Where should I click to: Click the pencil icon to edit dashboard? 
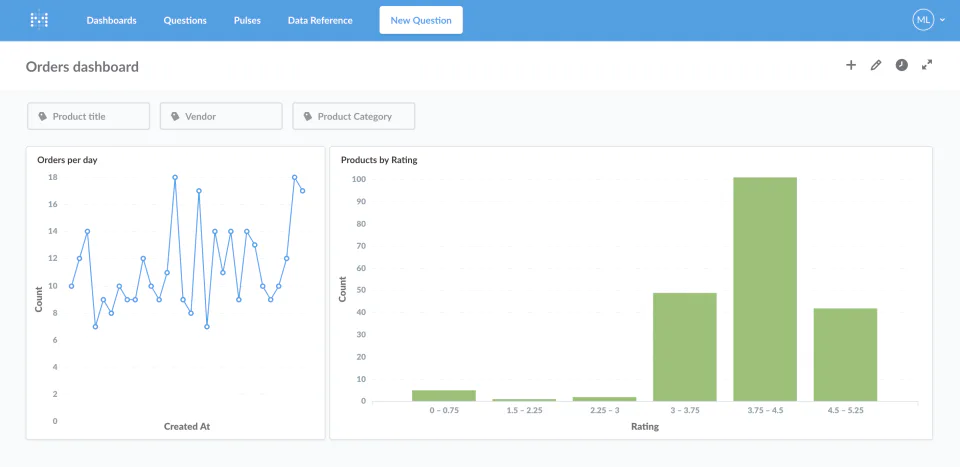(876, 65)
